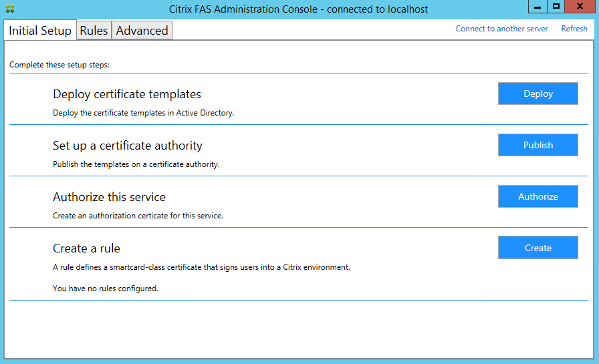
Task: Maximize the FAS Administration Console window
Action: coord(556,7)
